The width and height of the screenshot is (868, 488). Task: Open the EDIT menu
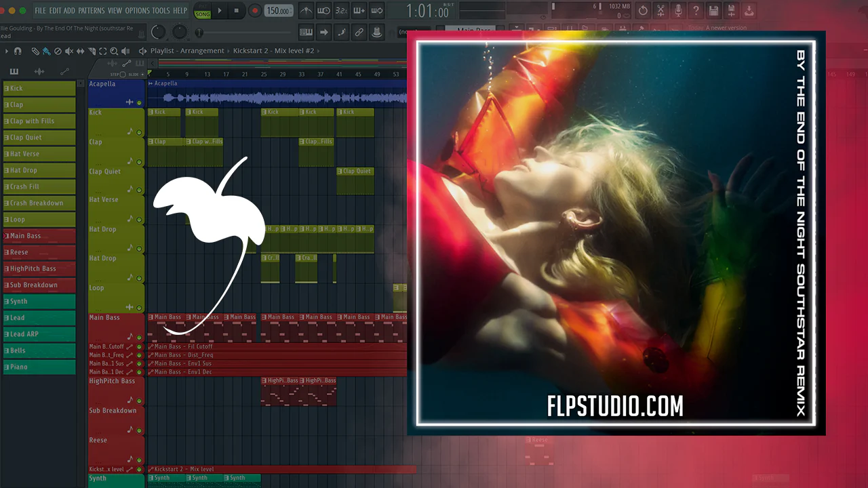[x=55, y=11]
